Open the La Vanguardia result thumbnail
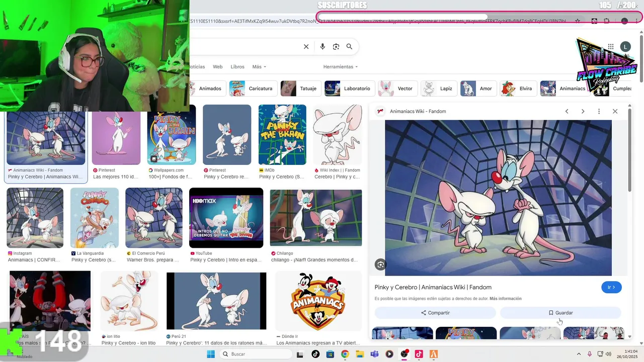This screenshot has height=362, width=644. click(95, 218)
